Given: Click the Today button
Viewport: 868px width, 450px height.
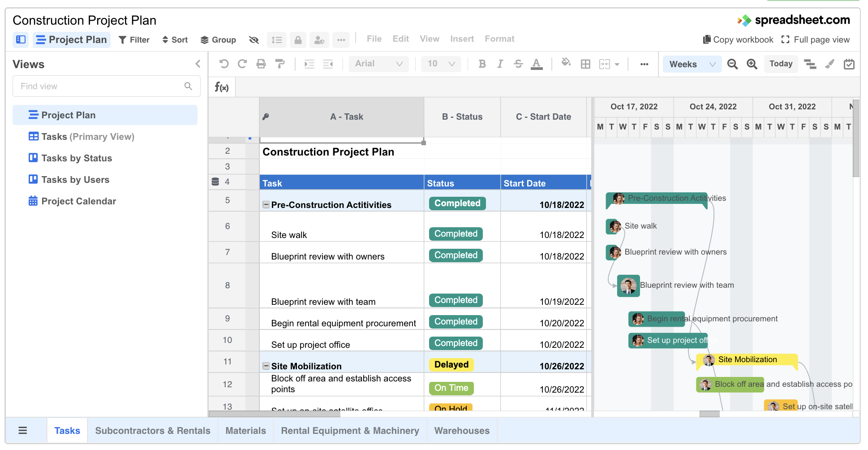Looking at the screenshot, I should click(x=781, y=64).
